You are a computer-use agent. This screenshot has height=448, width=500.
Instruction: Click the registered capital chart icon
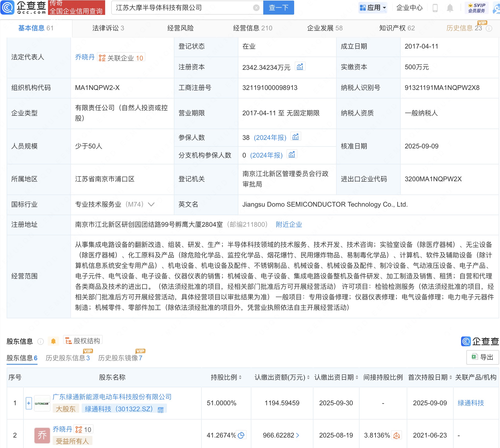(x=300, y=67)
